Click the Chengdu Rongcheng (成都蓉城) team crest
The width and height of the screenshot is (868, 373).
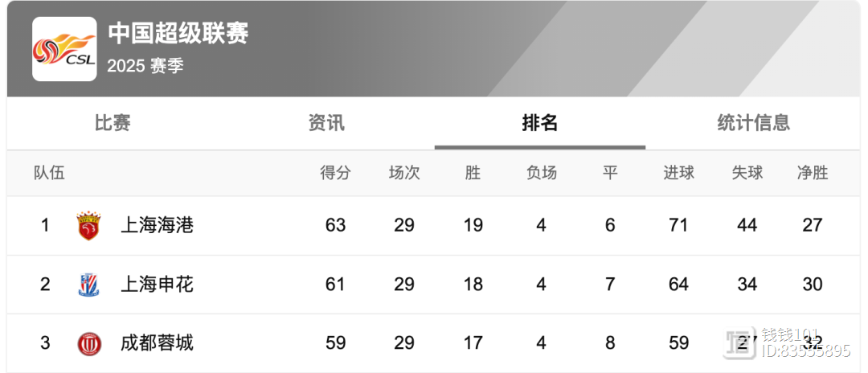pos(88,344)
